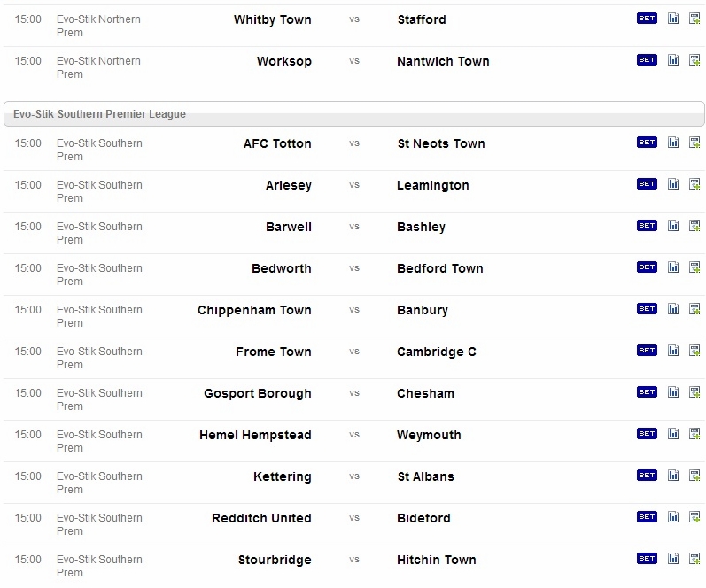The height and width of the screenshot is (588, 706).
Task: Collapse Evo-Stik Southern Premier League header
Action: 354,114
